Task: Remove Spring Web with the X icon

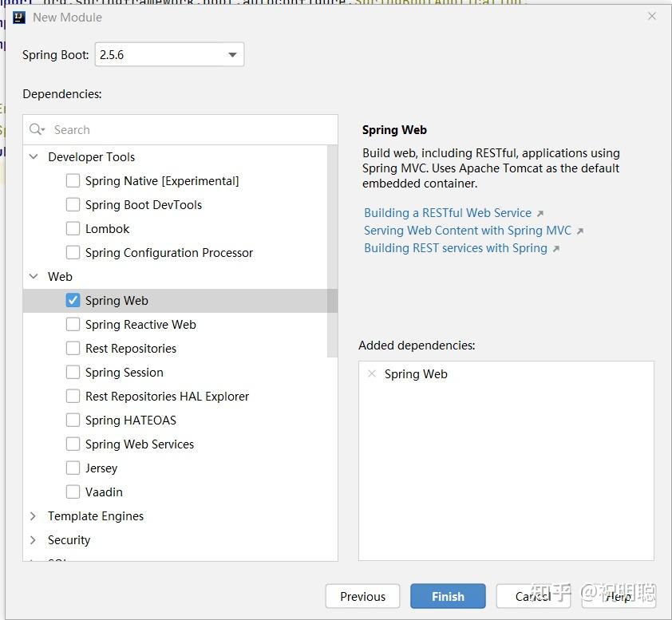Action: pos(372,373)
